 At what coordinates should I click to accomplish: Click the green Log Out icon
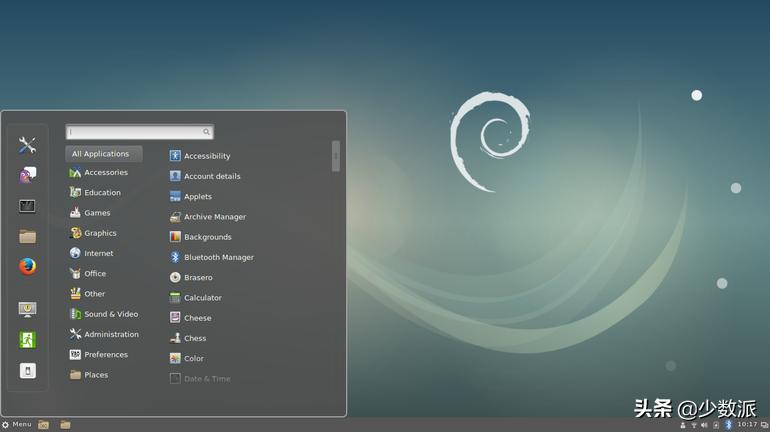tap(28, 340)
